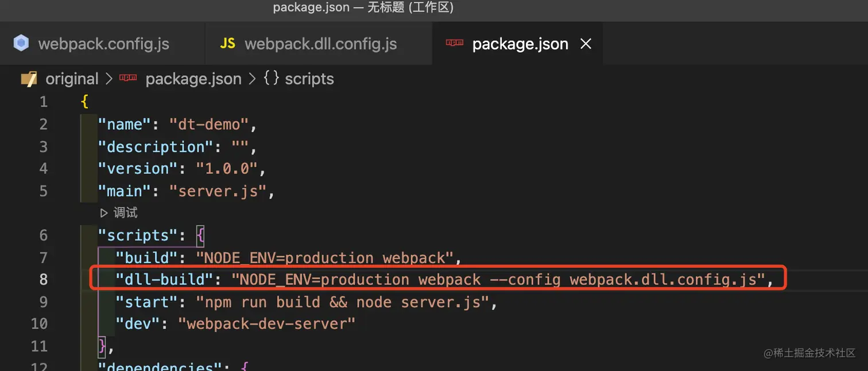Click line number 8 in the gutter
The height and width of the screenshot is (371, 868).
tap(43, 280)
